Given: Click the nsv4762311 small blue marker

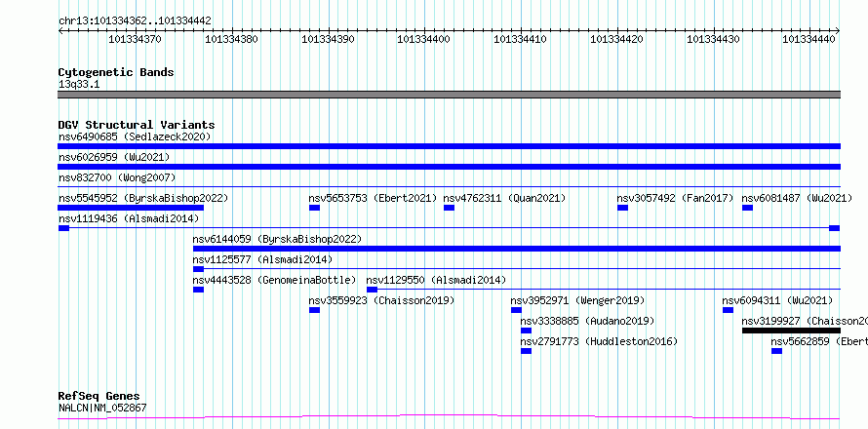Looking at the screenshot, I should pyautogui.click(x=449, y=208).
